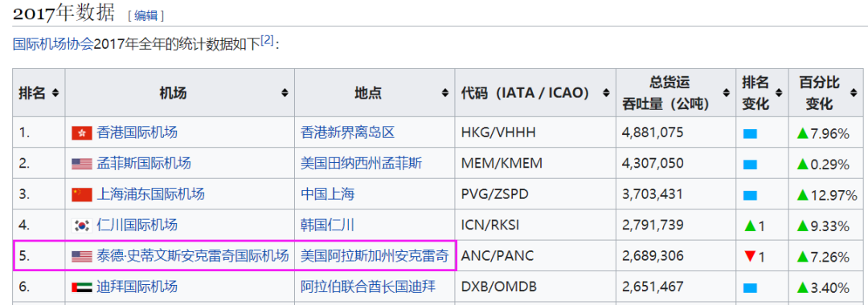Click the green up arrow next to 7.96%
This screenshot has height=305, width=868.
(x=803, y=133)
